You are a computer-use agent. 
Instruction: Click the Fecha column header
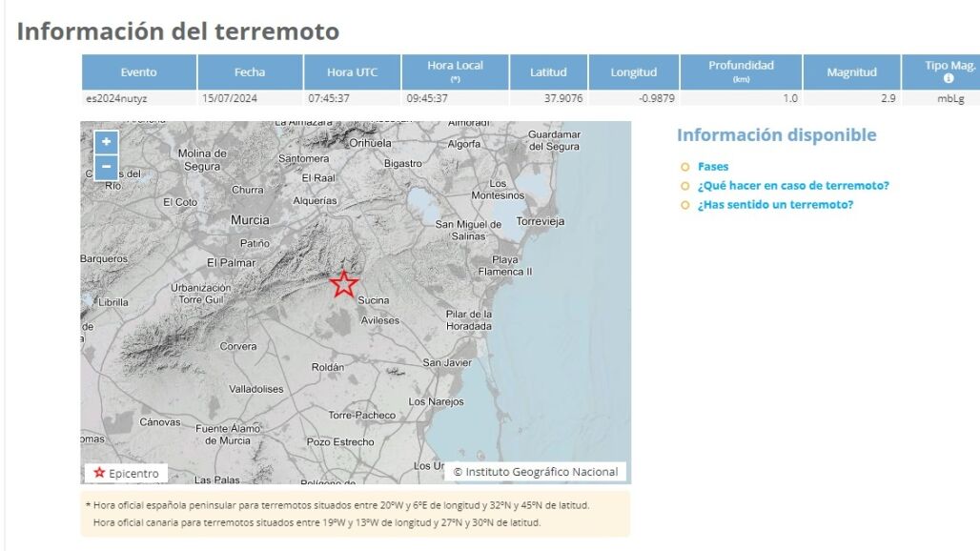tap(250, 72)
